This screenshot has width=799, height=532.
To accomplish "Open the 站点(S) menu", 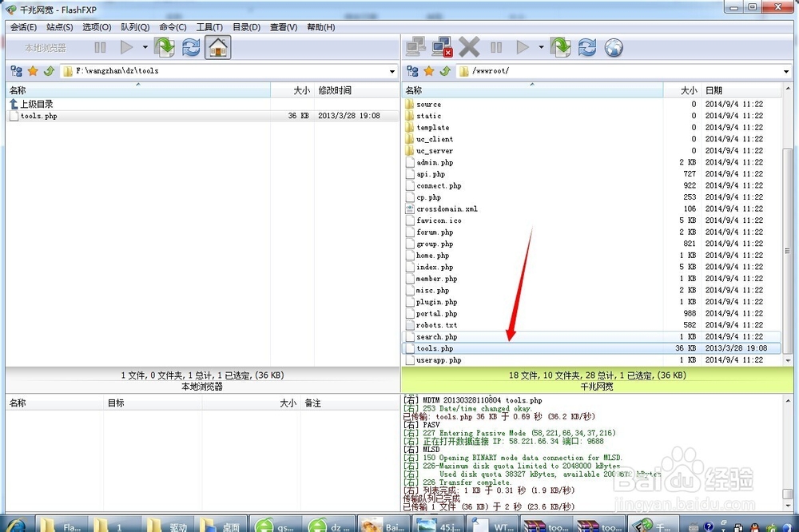I will tap(60, 27).
